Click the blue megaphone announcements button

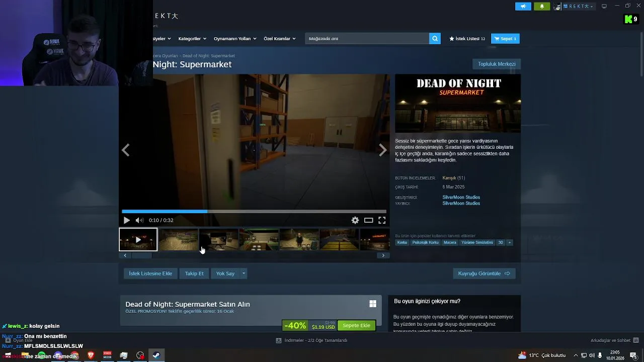point(523,6)
